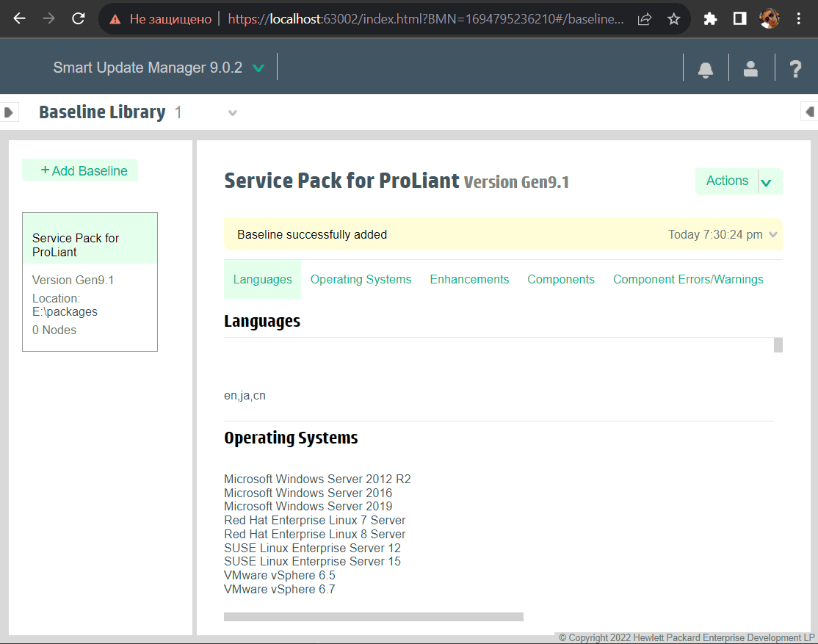
Task: Bookmark this page with the star icon
Action: coord(673,19)
